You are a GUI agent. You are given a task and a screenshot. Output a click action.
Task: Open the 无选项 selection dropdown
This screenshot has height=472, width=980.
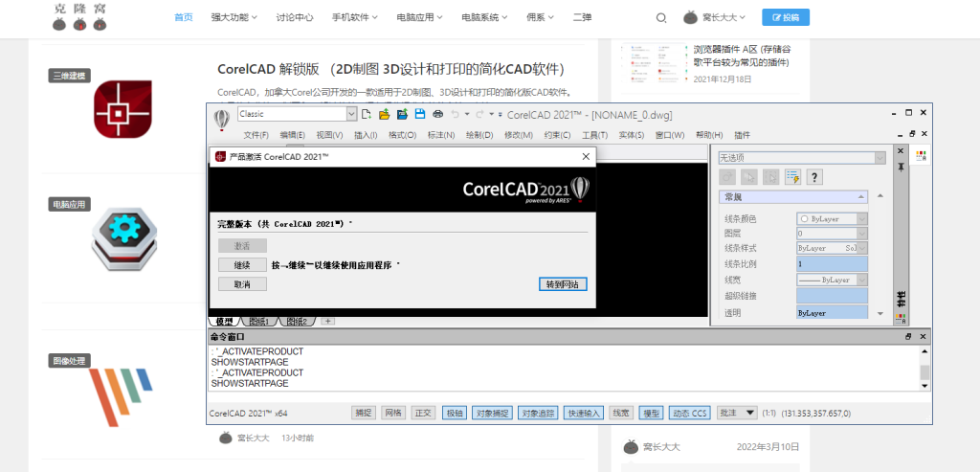click(x=803, y=158)
